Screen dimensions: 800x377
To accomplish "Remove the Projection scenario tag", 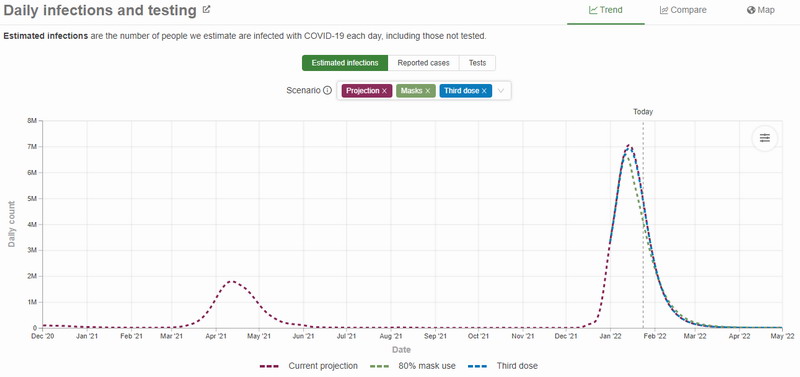I will tap(385, 91).
